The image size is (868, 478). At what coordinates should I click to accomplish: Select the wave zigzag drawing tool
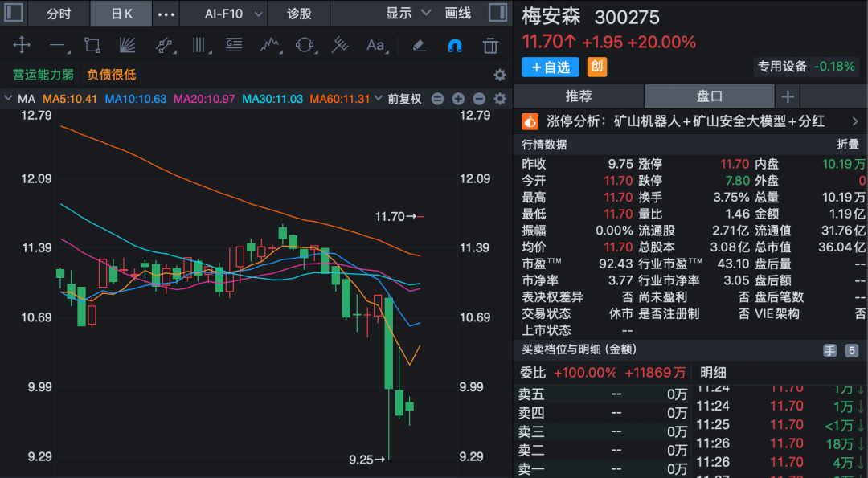coord(270,45)
